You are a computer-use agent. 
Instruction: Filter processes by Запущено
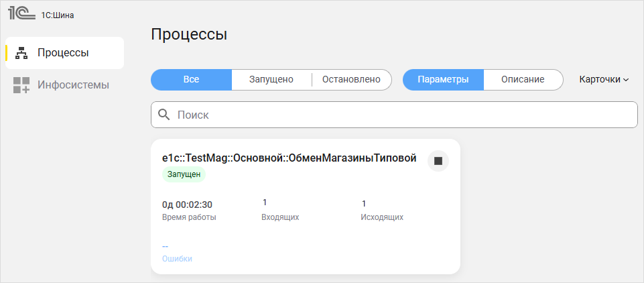pyautogui.click(x=271, y=79)
